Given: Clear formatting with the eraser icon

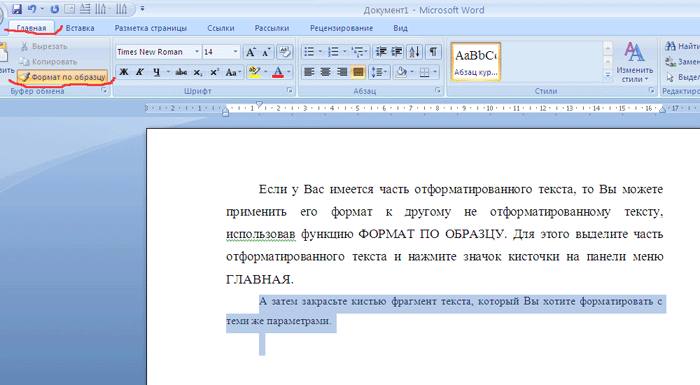Looking at the screenshot, I should 284,52.
